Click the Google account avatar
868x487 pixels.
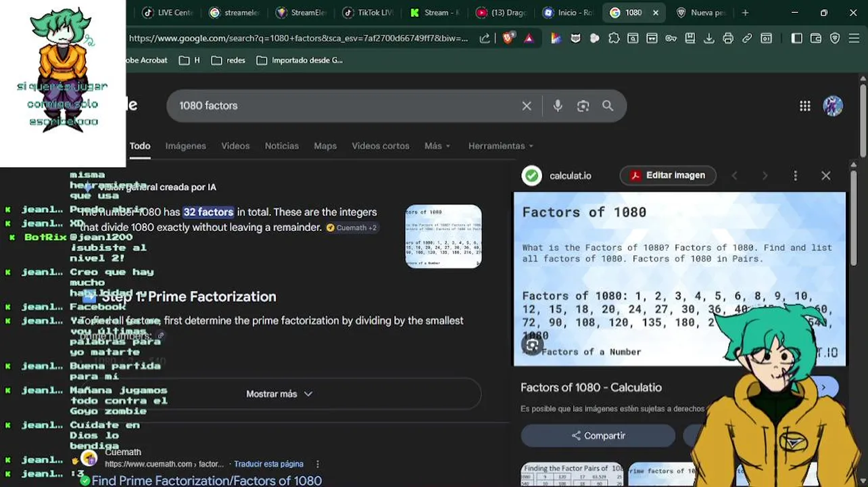[833, 106]
